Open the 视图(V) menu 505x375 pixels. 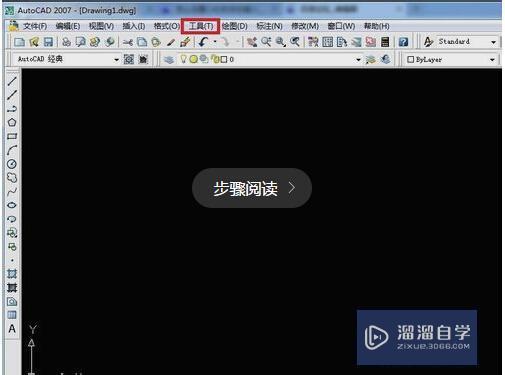[101, 26]
